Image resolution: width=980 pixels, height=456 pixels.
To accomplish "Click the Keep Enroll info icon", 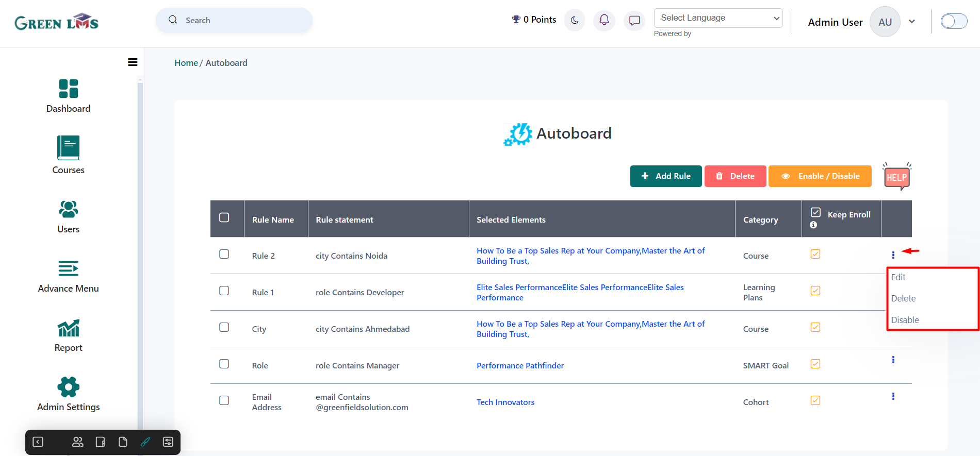I will tap(813, 225).
